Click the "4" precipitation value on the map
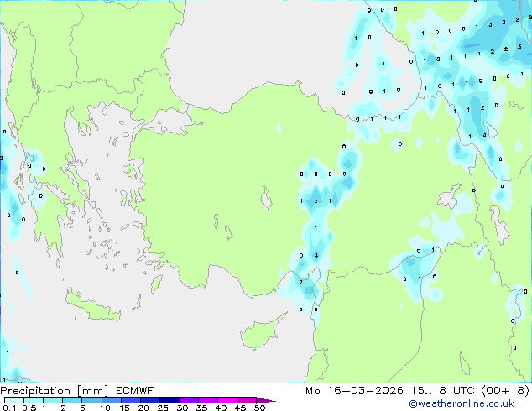 (316, 255)
